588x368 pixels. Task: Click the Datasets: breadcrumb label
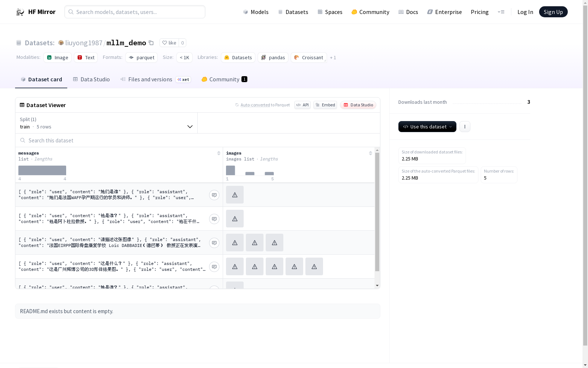[x=40, y=43]
